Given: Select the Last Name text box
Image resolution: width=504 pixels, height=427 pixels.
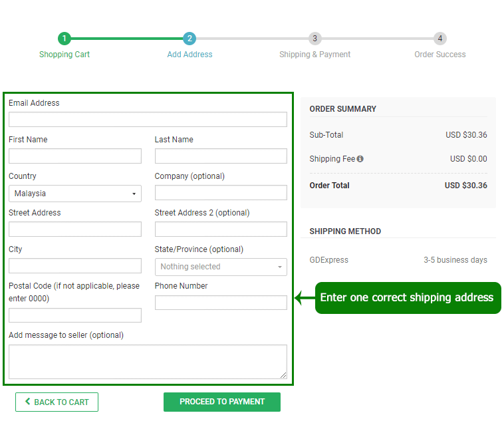Looking at the screenshot, I should coord(221,156).
